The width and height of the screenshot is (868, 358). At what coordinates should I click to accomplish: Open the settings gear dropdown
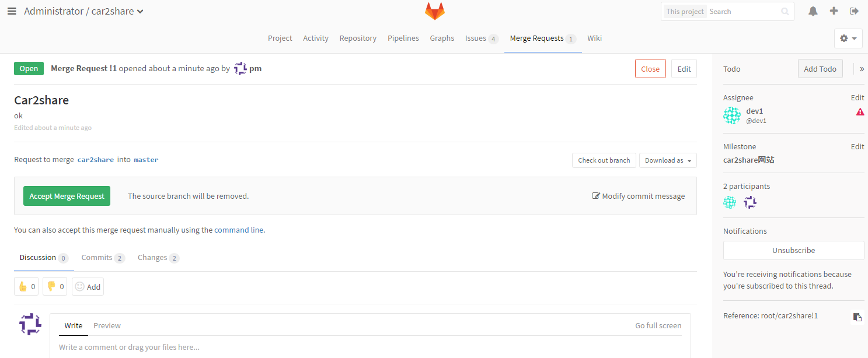click(848, 38)
